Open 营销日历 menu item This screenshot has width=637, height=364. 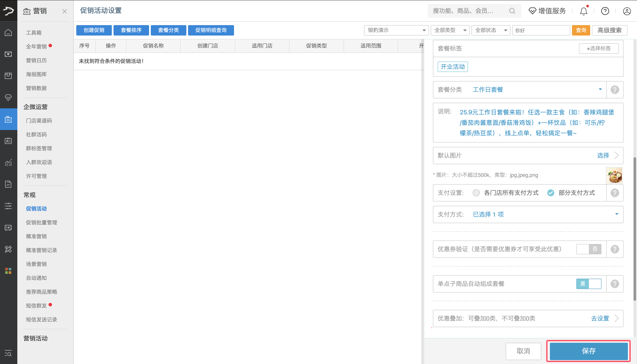[x=36, y=60]
